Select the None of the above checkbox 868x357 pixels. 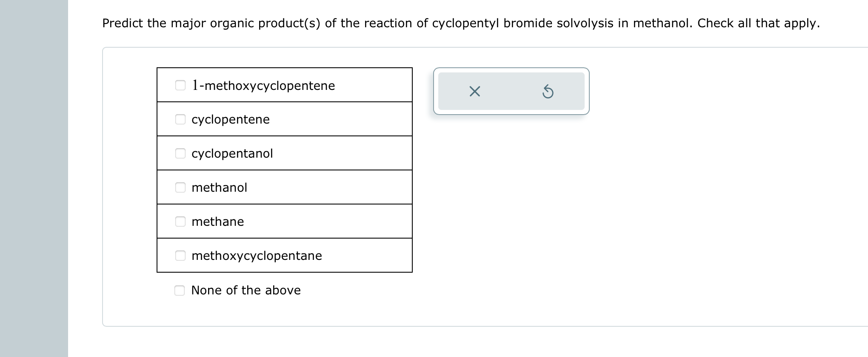[180, 290]
